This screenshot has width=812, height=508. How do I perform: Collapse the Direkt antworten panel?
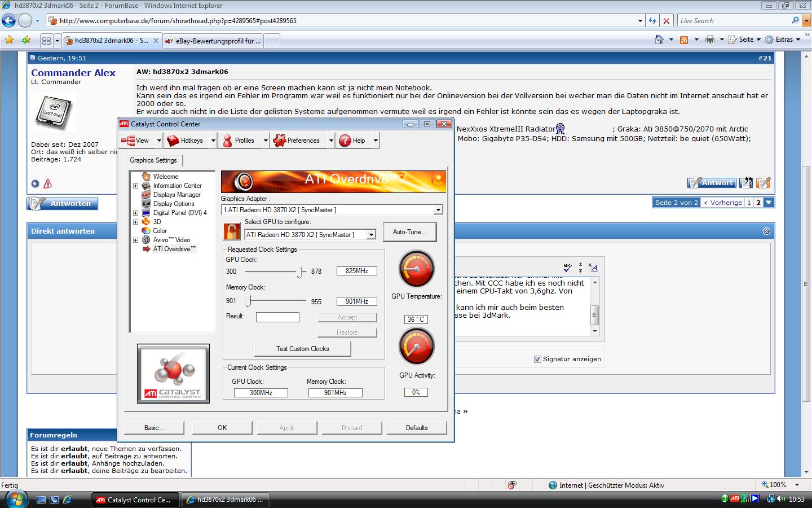[x=766, y=231]
